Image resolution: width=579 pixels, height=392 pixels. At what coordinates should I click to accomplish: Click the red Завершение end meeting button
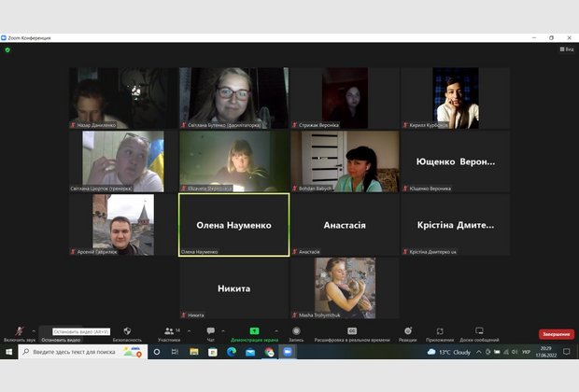click(x=556, y=334)
